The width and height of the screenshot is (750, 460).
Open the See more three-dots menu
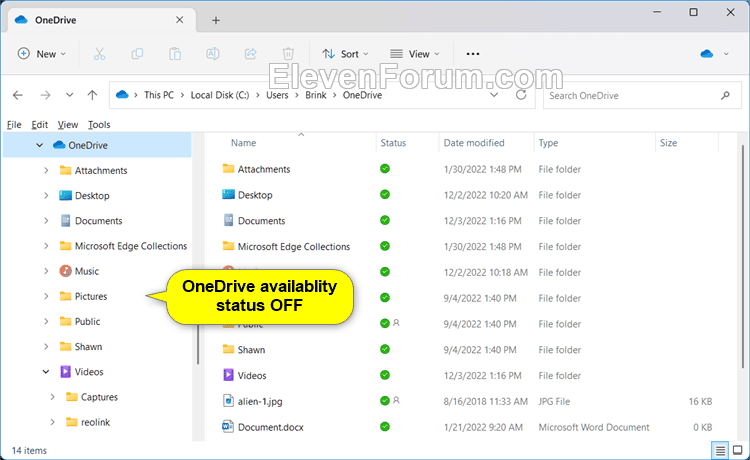point(473,54)
